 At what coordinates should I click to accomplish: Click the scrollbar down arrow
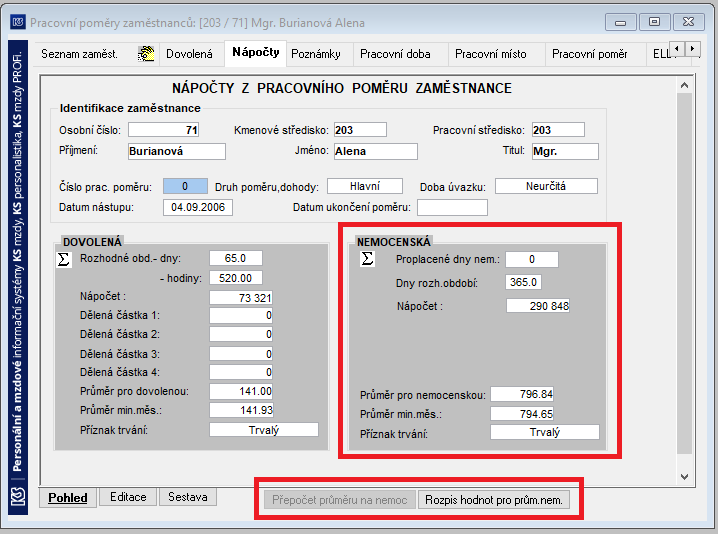(x=685, y=477)
